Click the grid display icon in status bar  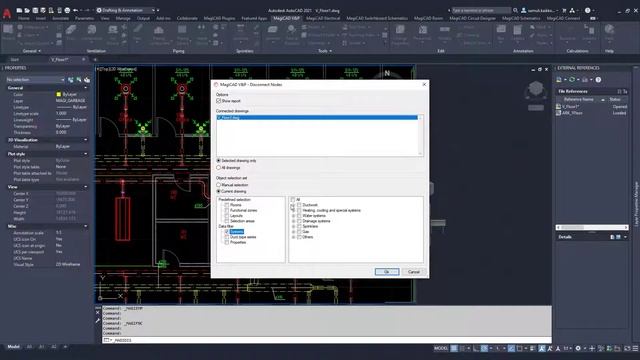coord(454,348)
